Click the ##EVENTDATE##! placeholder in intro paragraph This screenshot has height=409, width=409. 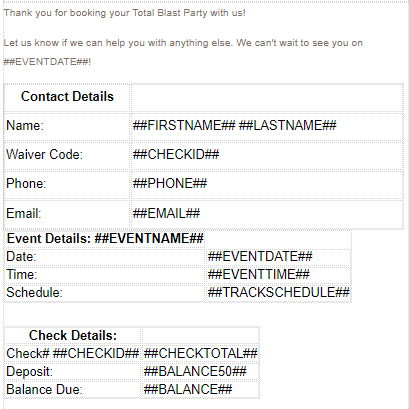coord(47,62)
